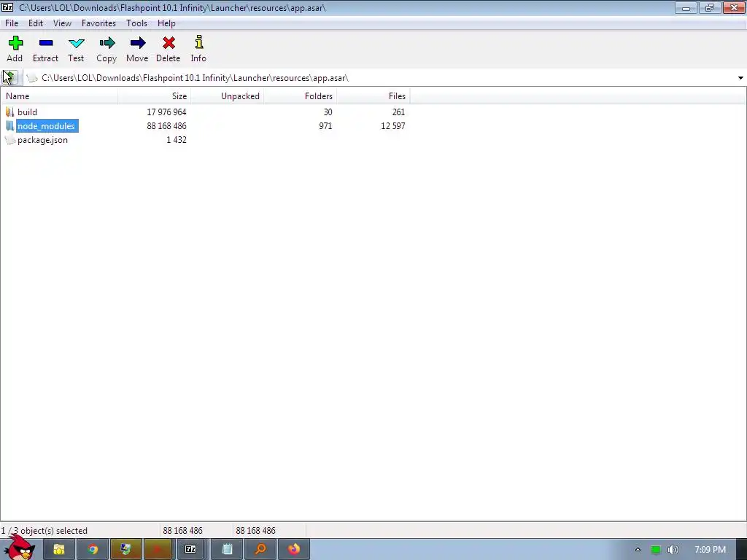Viewport: 747px width, 560px height.
Task: Click build size 17 976 964
Action: [167, 112]
